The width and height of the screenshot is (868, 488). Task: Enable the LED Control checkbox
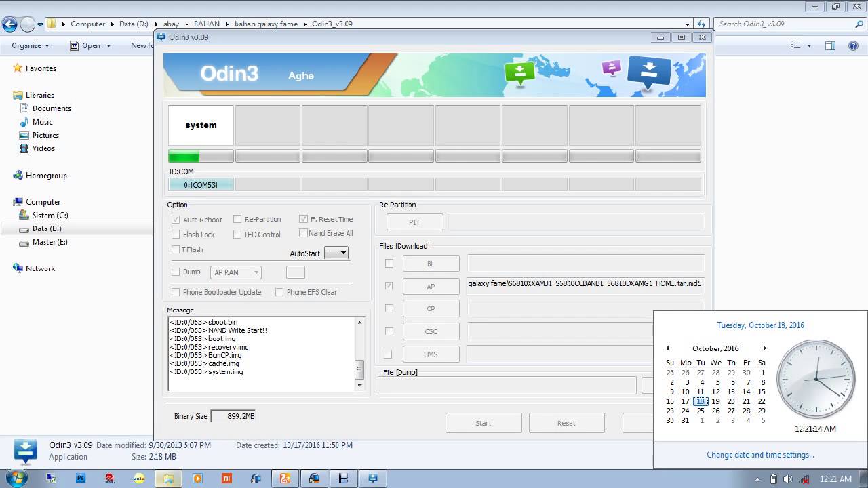pyautogui.click(x=237, y=235)
